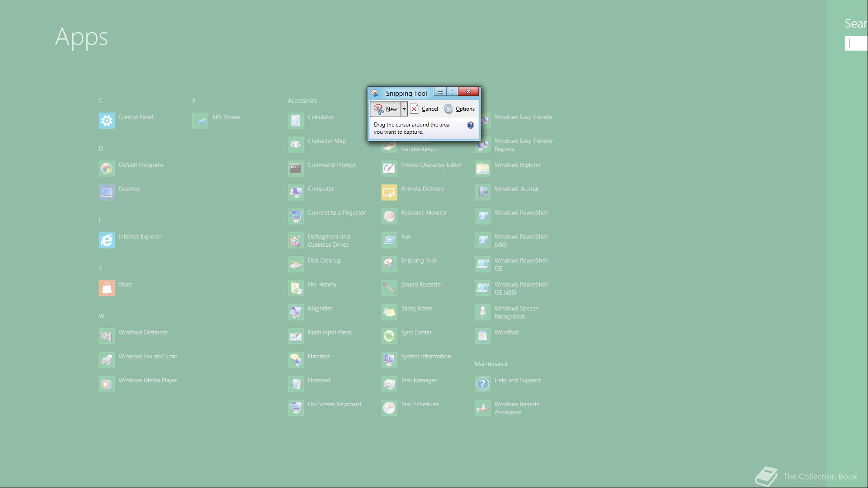Screen dimensions: 868x488
Task: Open Windows Easy Transfer Reports
Action: [524, 145]
